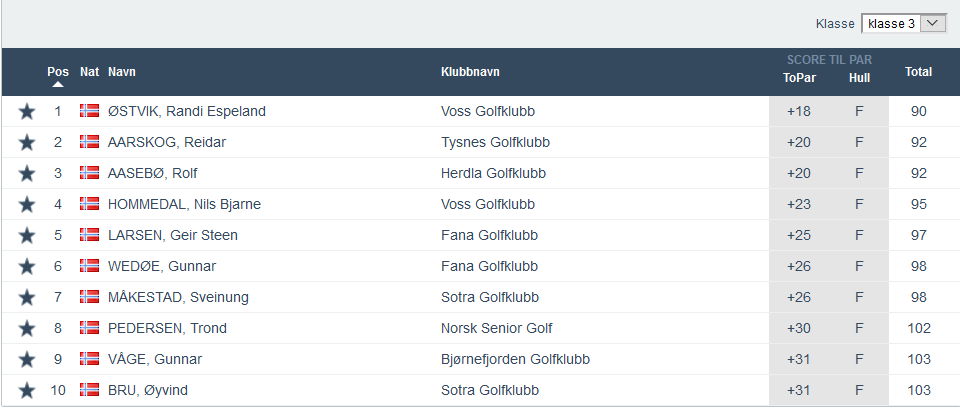
Task: Mark AASEBØ, Rolf as favorite
Action: tap(27, 173)
